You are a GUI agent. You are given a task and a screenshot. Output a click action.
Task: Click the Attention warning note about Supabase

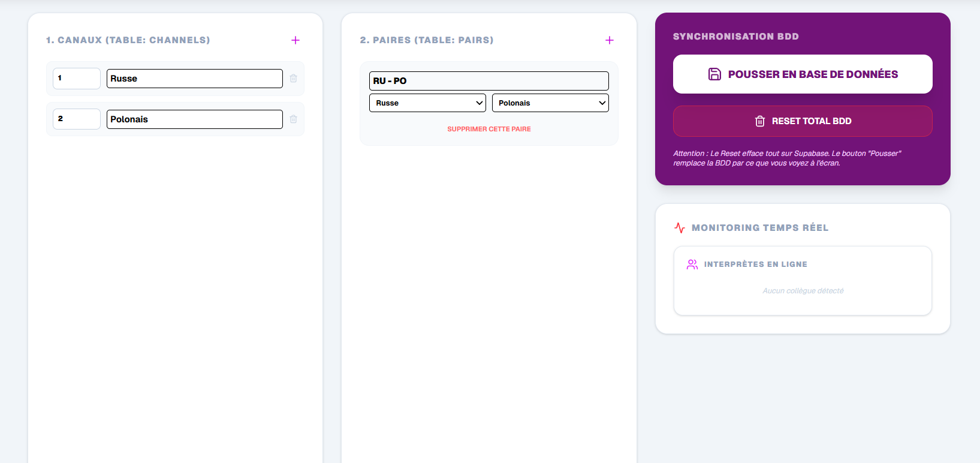click(x=786, y=158)
